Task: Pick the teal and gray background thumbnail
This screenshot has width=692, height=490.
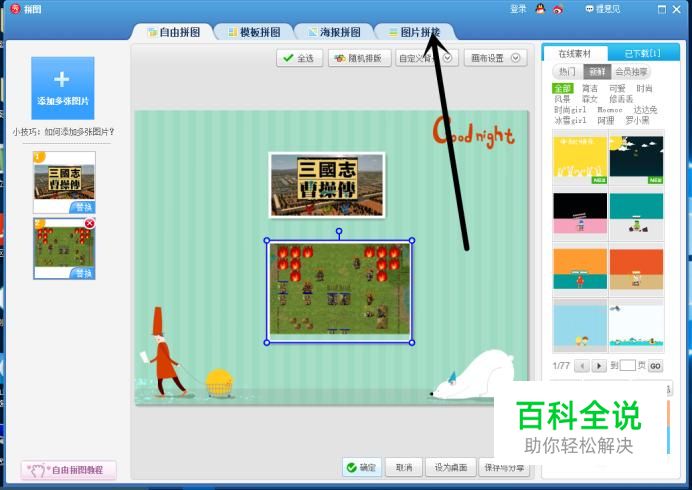Action: (x=636, y=214)
